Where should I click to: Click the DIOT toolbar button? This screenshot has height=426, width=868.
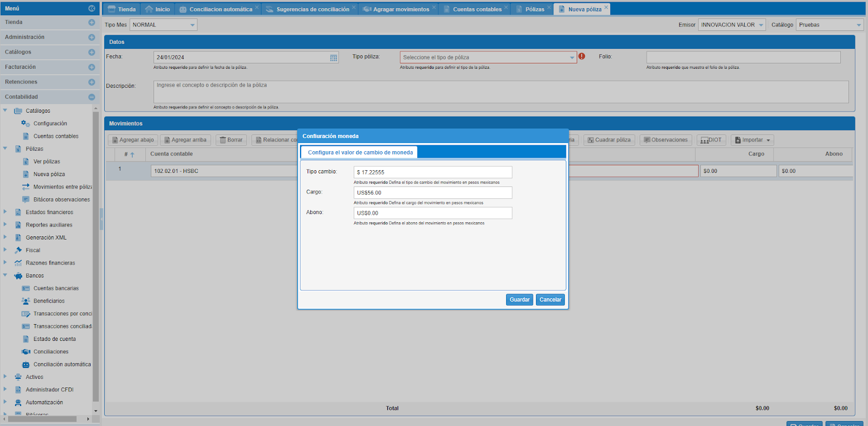point(711,140)
